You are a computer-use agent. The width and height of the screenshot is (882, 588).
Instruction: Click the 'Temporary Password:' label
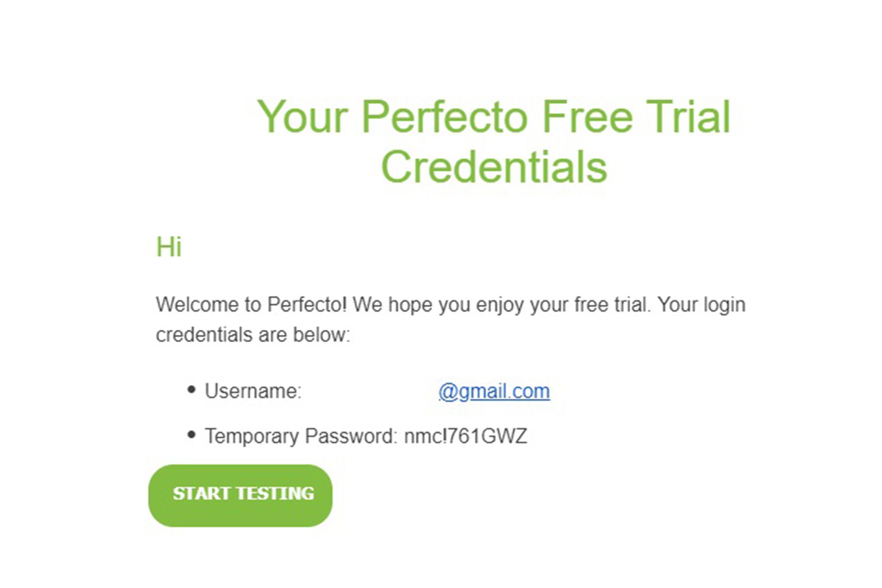point(301,436)
